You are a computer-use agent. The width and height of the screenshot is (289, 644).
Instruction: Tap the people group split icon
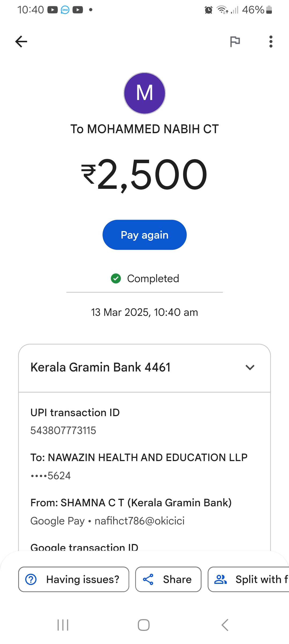(x=220, y=579)
